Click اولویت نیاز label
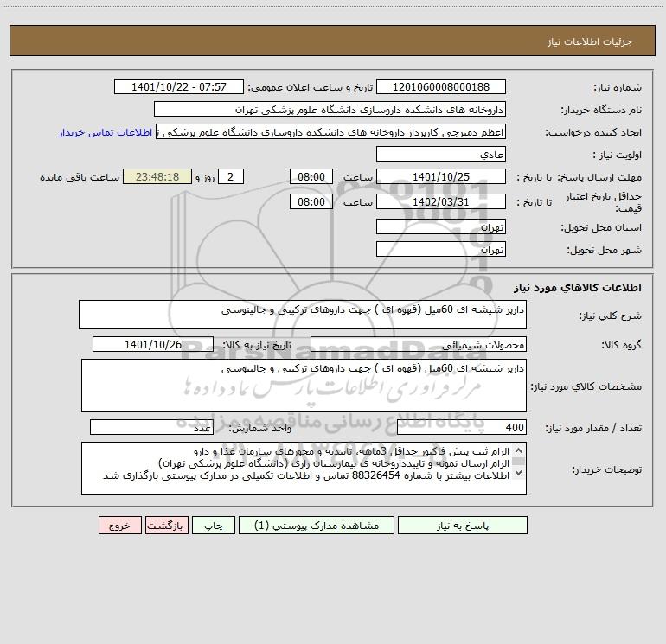The width and height of the screenshot is (666, 644). (x=618, y=156)
